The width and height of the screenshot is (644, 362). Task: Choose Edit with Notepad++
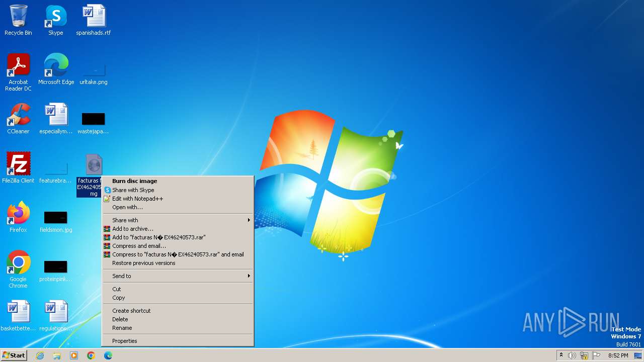(178, 199)
